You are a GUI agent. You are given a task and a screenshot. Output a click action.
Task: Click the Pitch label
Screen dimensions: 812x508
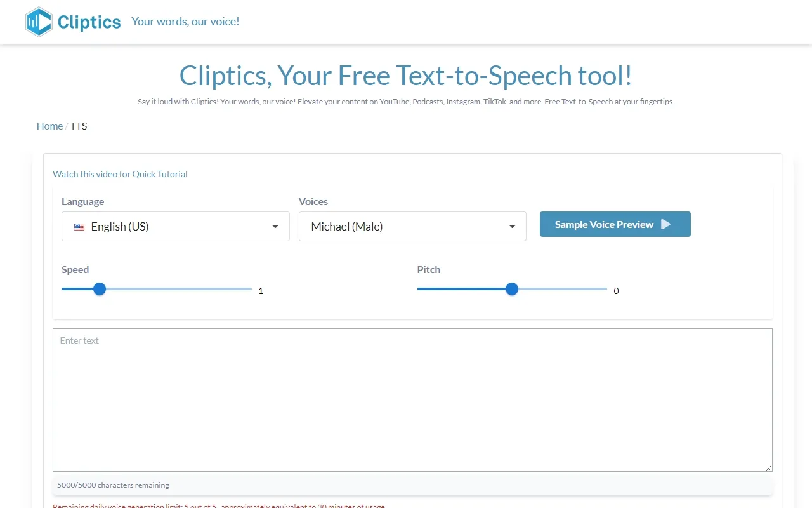429,270
